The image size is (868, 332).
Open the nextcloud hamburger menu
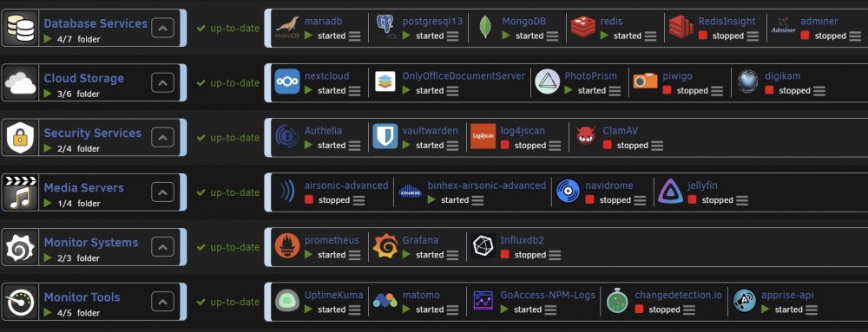click(354, 91)
